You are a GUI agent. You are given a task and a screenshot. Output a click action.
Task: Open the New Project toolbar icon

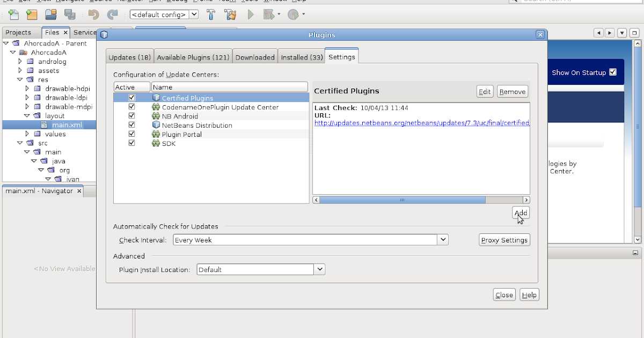pyautogui.click(x=32, y=14)
